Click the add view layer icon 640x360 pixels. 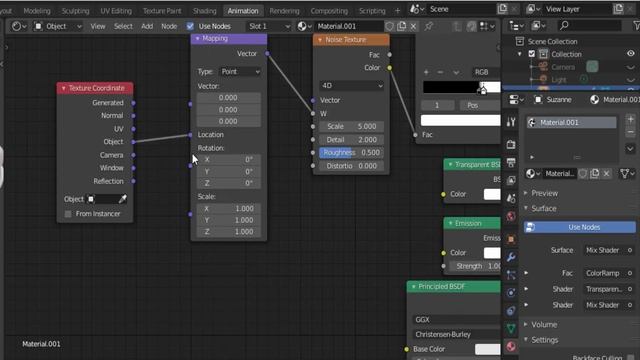[618, 9]
